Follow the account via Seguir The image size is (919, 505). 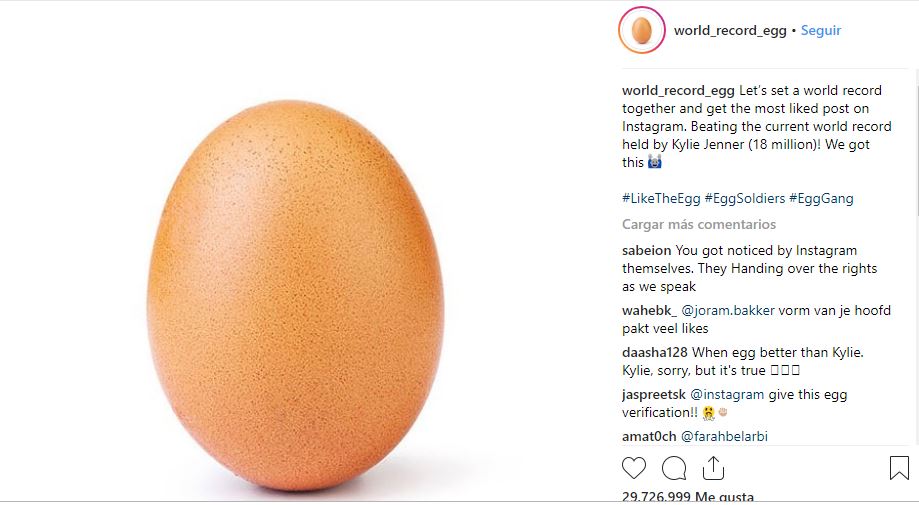tap(821, 31)
